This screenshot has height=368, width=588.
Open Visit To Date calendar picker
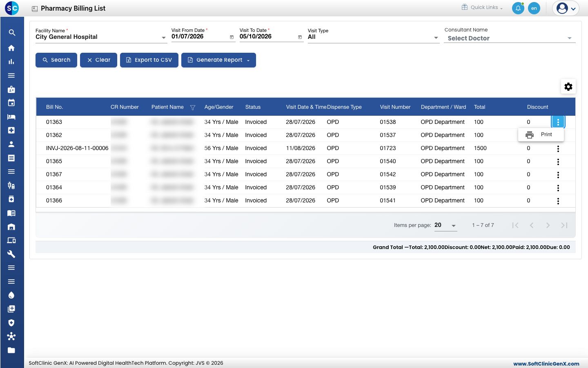coord(300,37)
